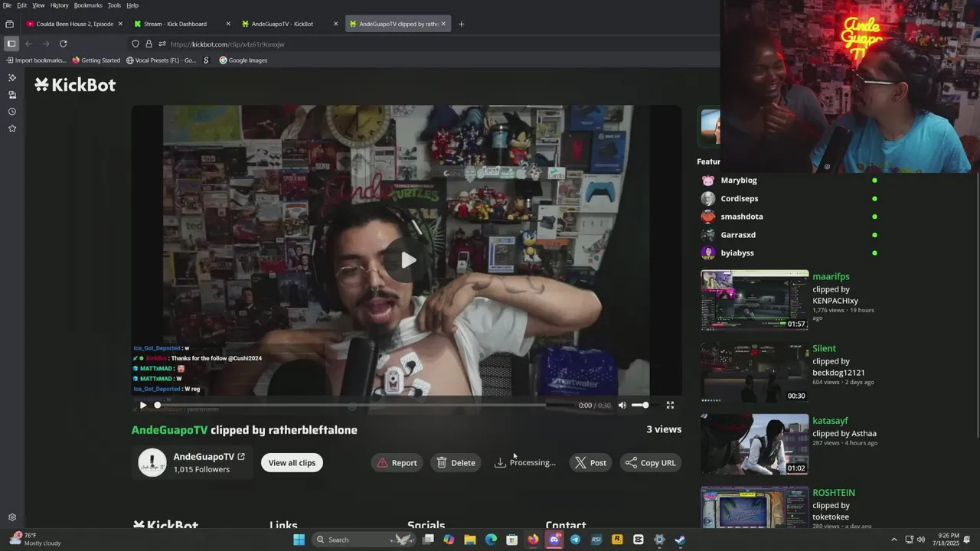This screenshot has height=551, width=980.
Task: Open the File menu
Action: tap(7, 5)
